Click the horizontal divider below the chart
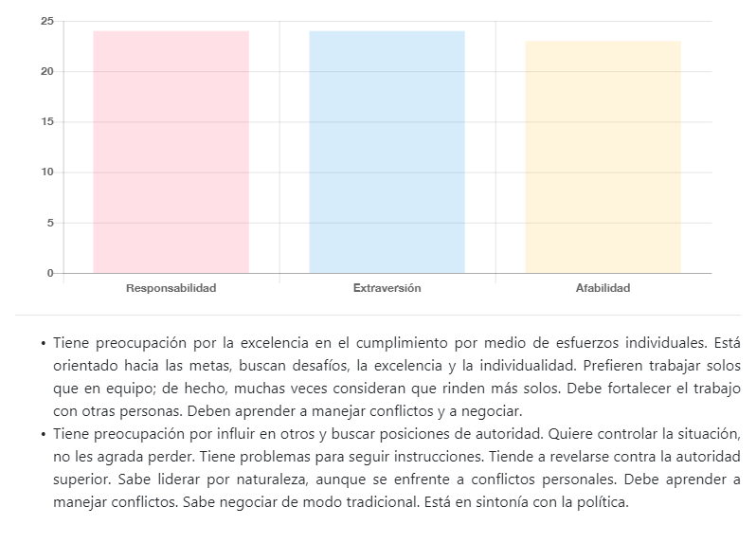 [378, 315]
